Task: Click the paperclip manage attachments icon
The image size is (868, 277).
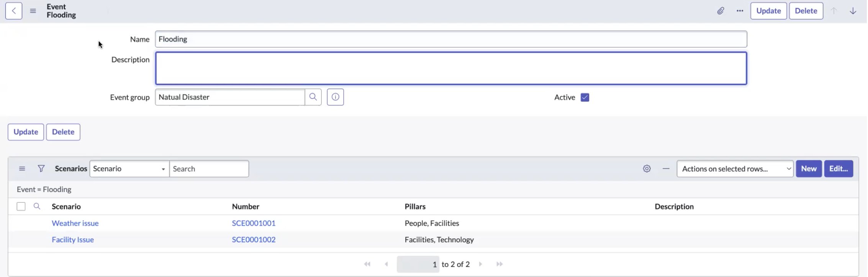Action: 721,11
